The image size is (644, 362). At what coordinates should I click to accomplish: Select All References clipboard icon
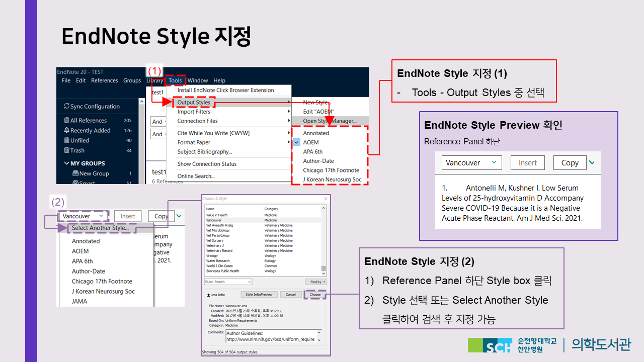point(66,120)
